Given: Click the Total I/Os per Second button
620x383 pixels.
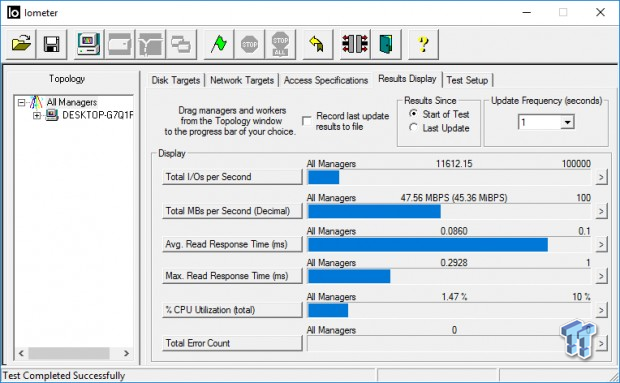Looking at the screenshot, I should pyautogui.click(x=232, y=177).
